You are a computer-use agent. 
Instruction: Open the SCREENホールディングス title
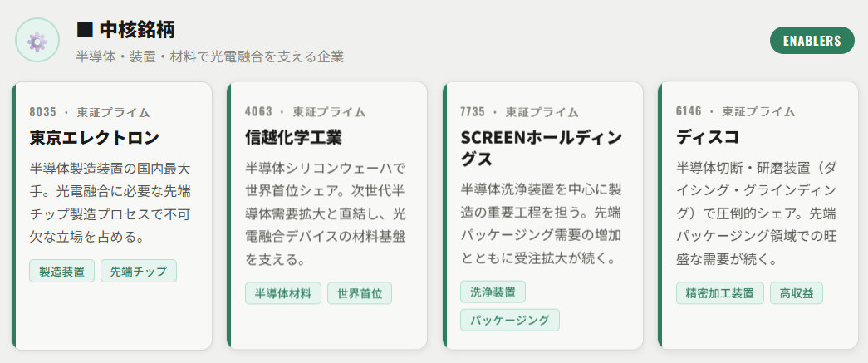[541, 147]
